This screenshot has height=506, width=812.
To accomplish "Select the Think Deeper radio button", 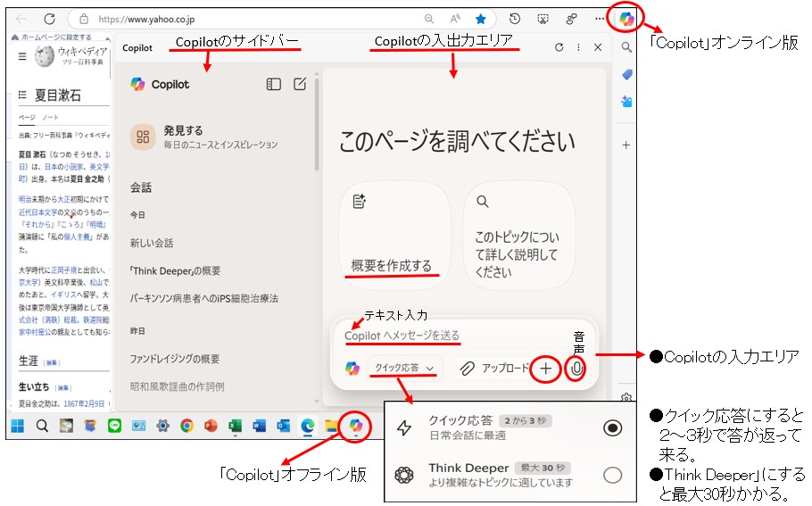I will pyautogui.click(x=612, y=475).
